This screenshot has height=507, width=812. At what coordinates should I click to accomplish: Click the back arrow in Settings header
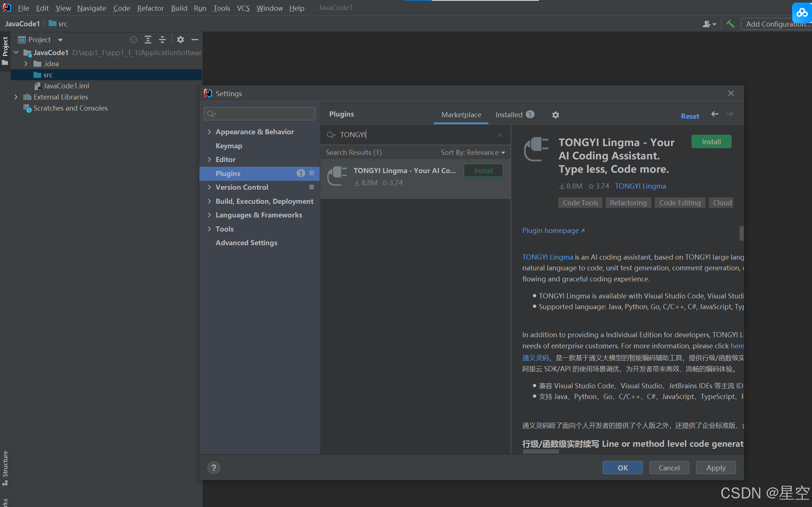click(x=715, y=114)
